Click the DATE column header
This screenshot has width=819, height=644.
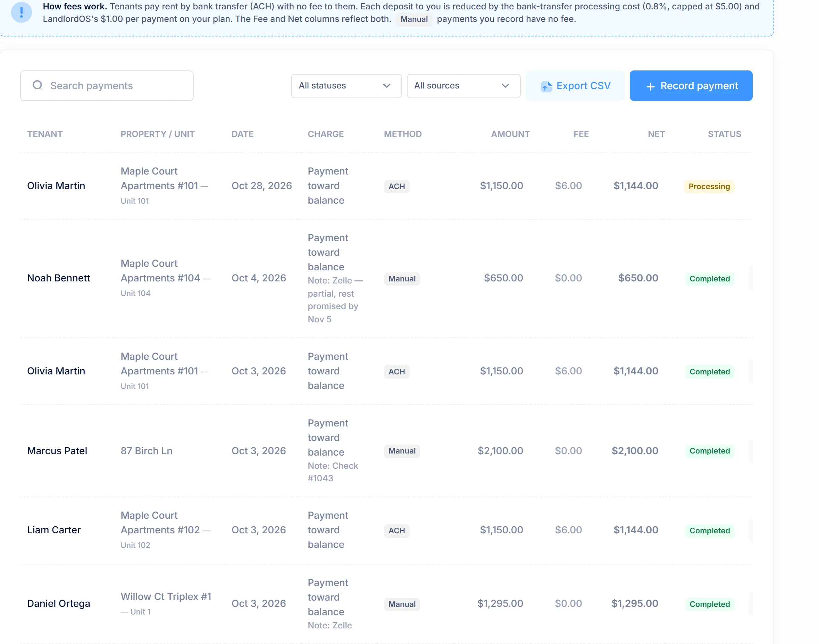243,134
